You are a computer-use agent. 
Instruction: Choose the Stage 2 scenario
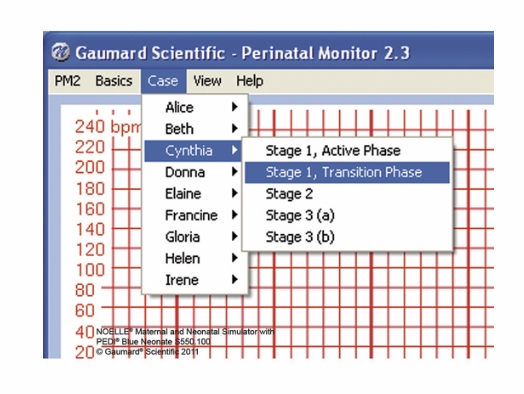click(x=347, y=194)
